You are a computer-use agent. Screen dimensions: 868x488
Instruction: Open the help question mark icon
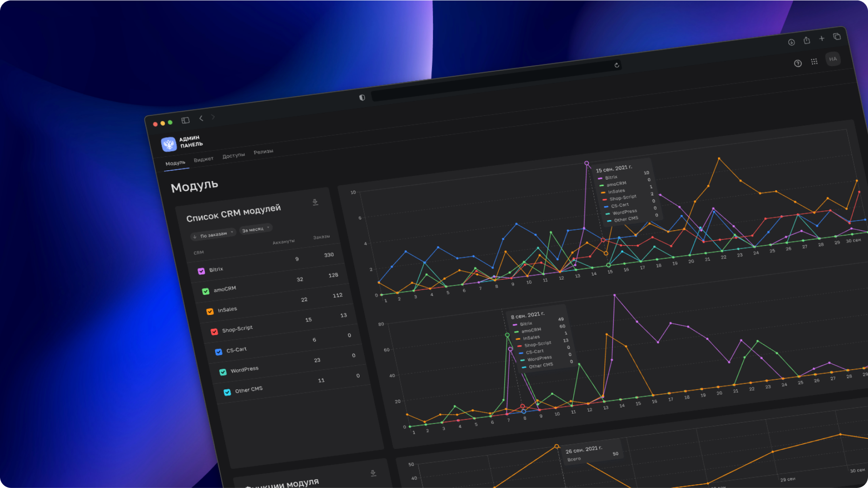click(x=798, y=63)
